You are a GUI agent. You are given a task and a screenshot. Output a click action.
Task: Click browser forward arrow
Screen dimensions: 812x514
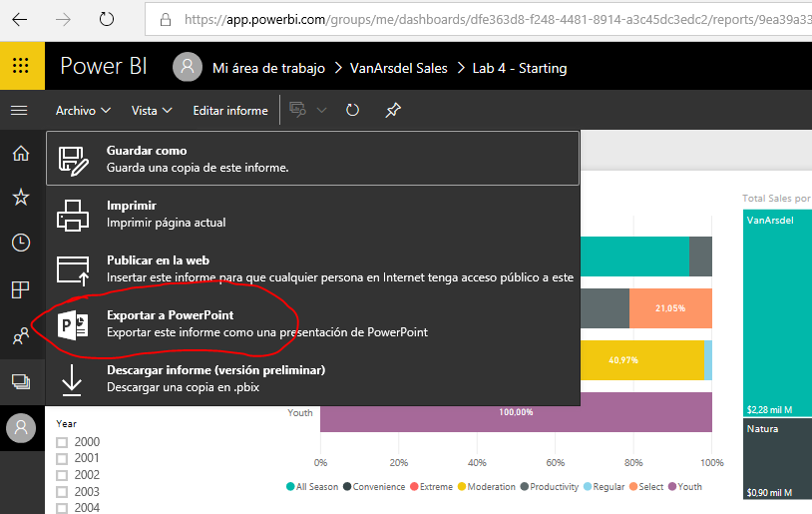(63, 20)
